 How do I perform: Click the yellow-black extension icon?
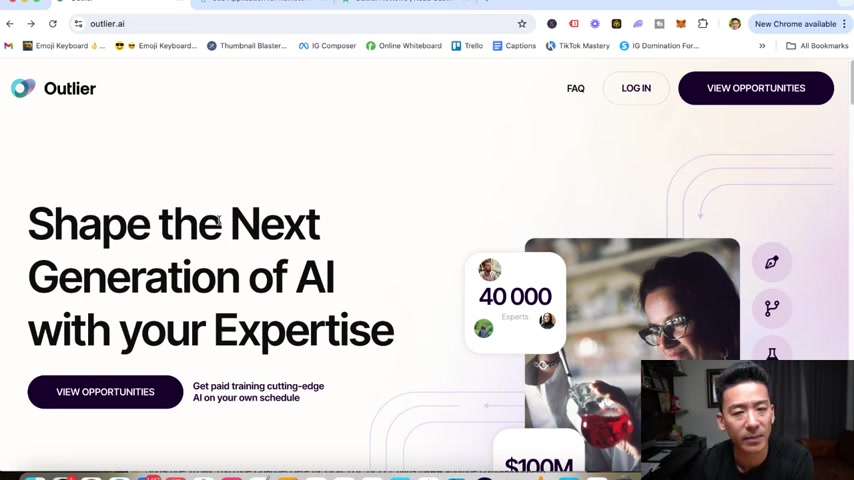click(x=616, y=24)
